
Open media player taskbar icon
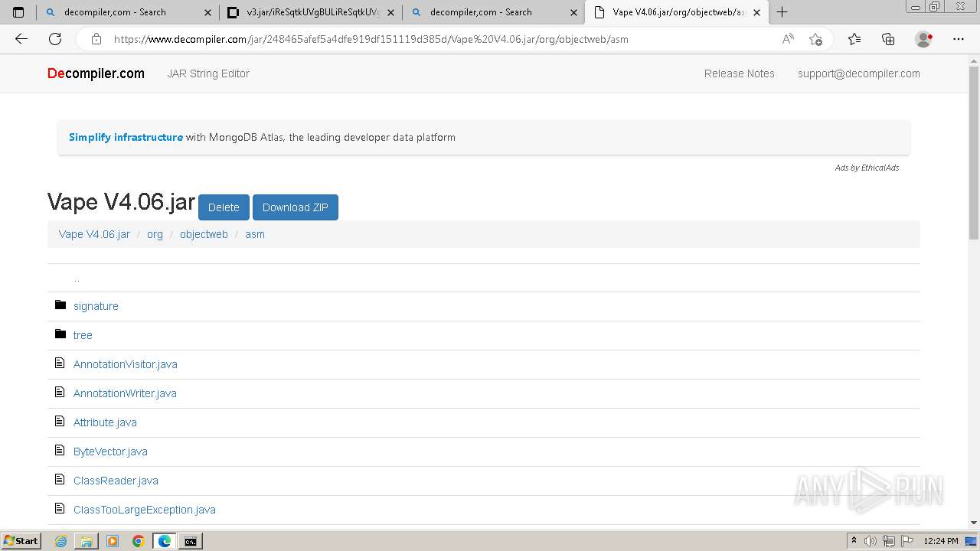click(113, 541)
